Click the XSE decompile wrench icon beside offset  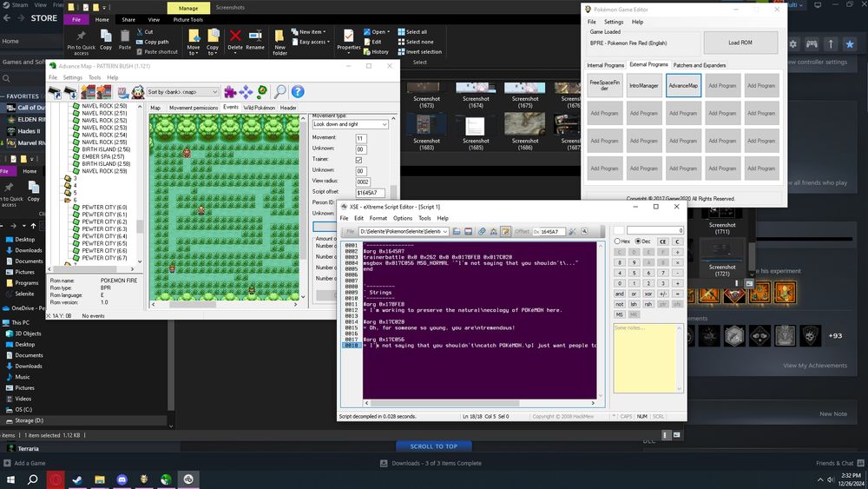tap(572, 232)
